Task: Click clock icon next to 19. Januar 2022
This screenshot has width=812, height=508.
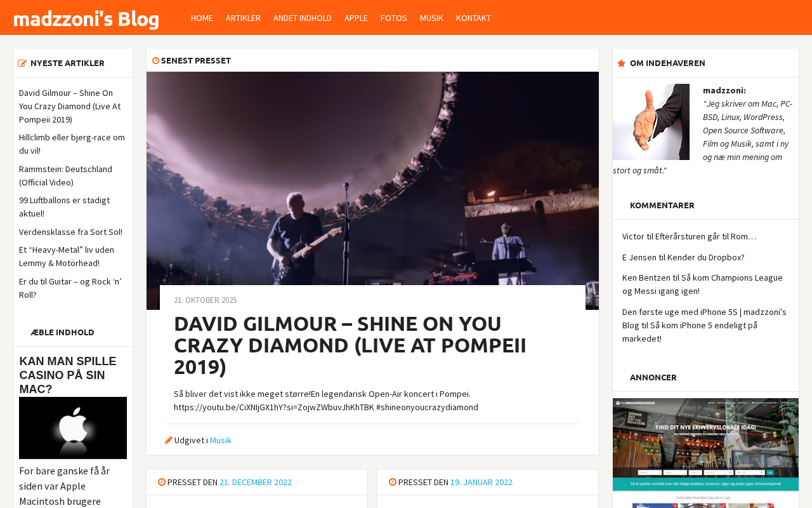Action: (x=393, y=482)
